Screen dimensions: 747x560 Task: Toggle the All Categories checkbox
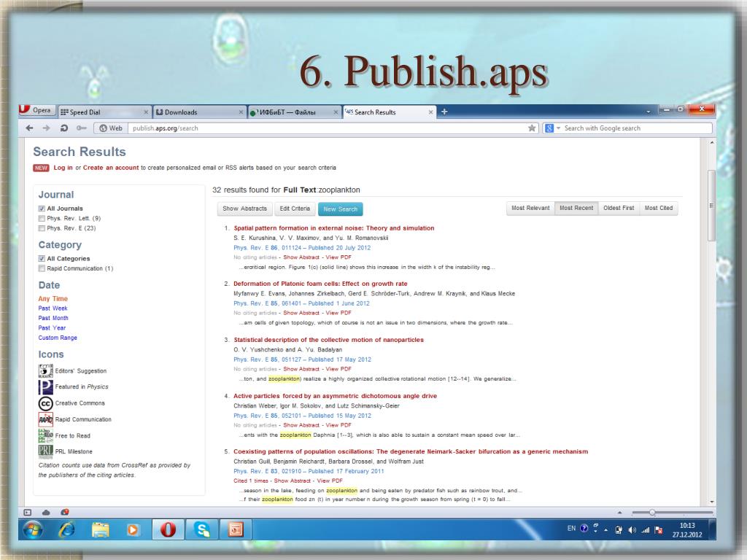(42, 259)
